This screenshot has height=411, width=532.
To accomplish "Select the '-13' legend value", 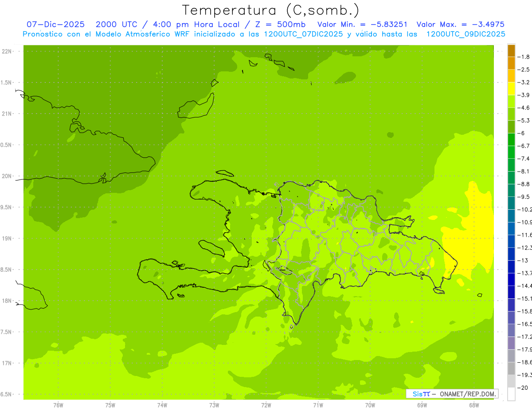I will (x=523, y=260).
